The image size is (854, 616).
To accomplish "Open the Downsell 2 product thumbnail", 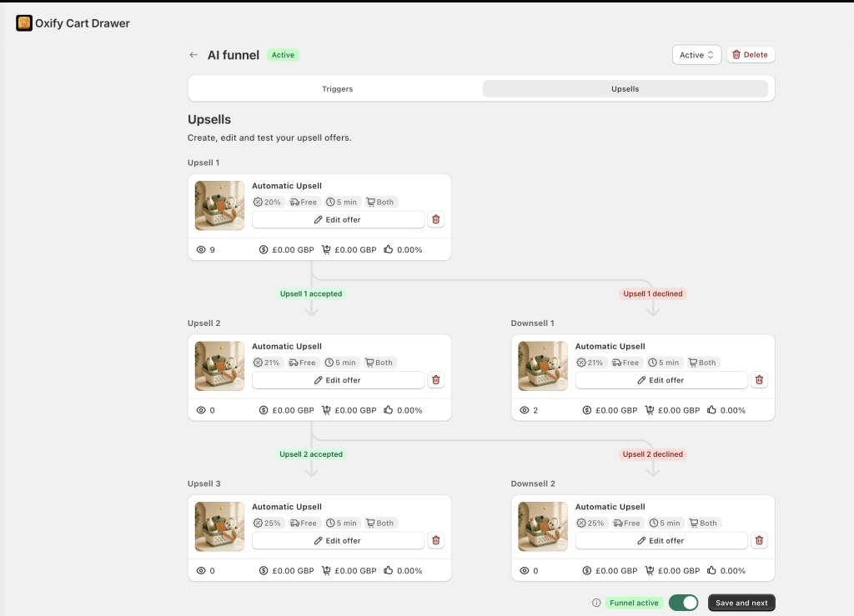I will click(x=543, y=527).
